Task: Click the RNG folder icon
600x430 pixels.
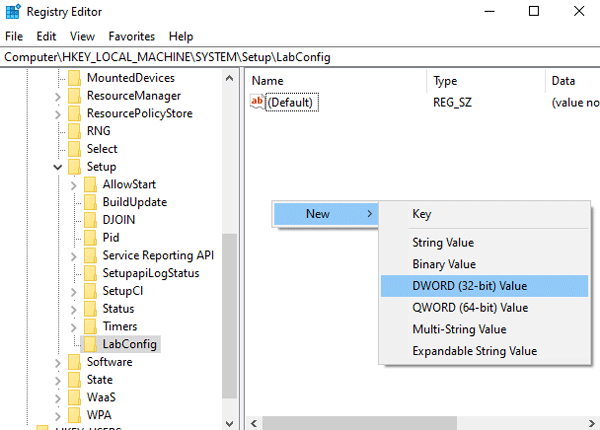Action: (75, 131)
